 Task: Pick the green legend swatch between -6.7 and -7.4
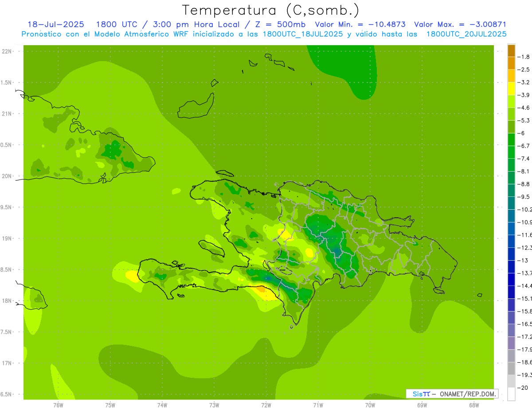point(511,153)
